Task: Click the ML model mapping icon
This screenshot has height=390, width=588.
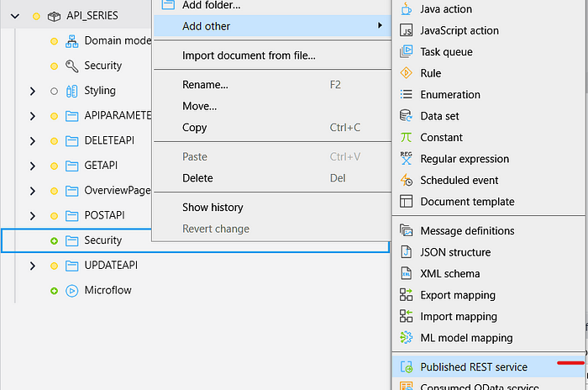Action: click(407, 338)
